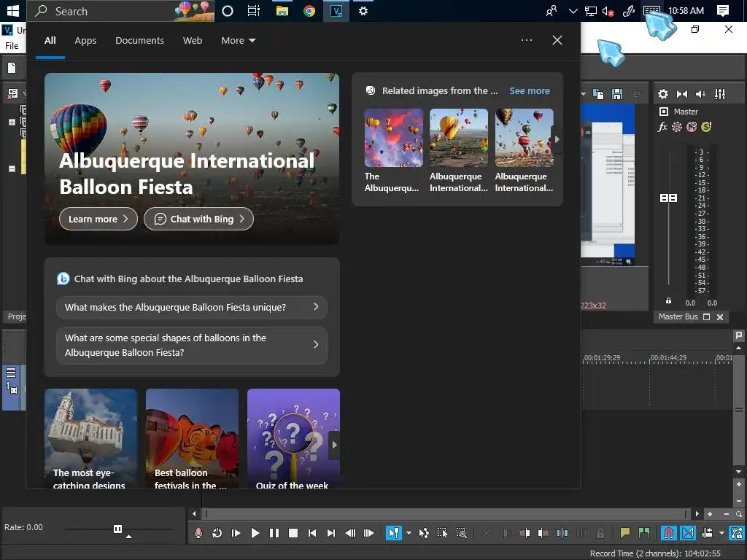Click the Learn more button
The image size is (747, 560).
tap(98, 219)
